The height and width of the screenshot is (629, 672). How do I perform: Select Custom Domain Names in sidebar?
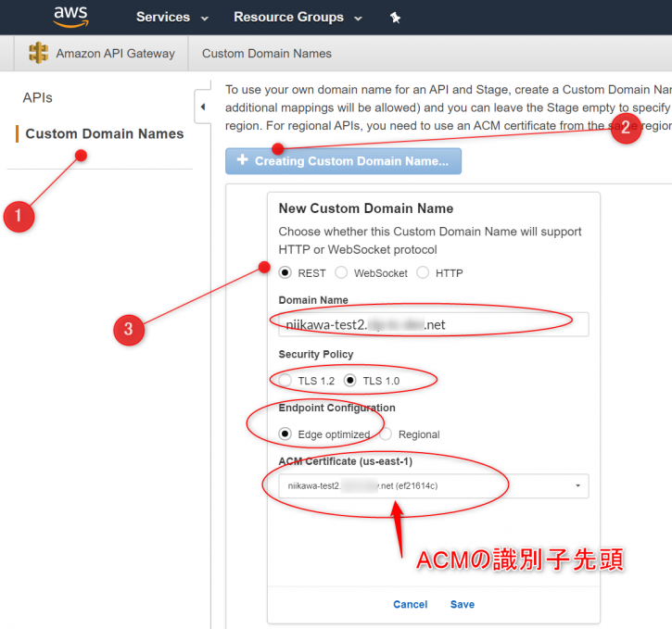click(105, 133)
